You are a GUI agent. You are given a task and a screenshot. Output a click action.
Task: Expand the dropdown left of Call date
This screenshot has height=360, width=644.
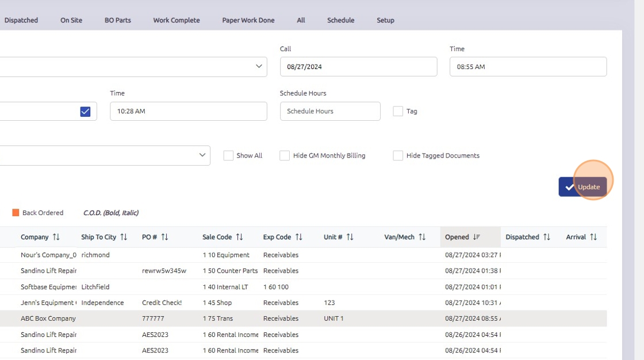[x=259, y=67]
